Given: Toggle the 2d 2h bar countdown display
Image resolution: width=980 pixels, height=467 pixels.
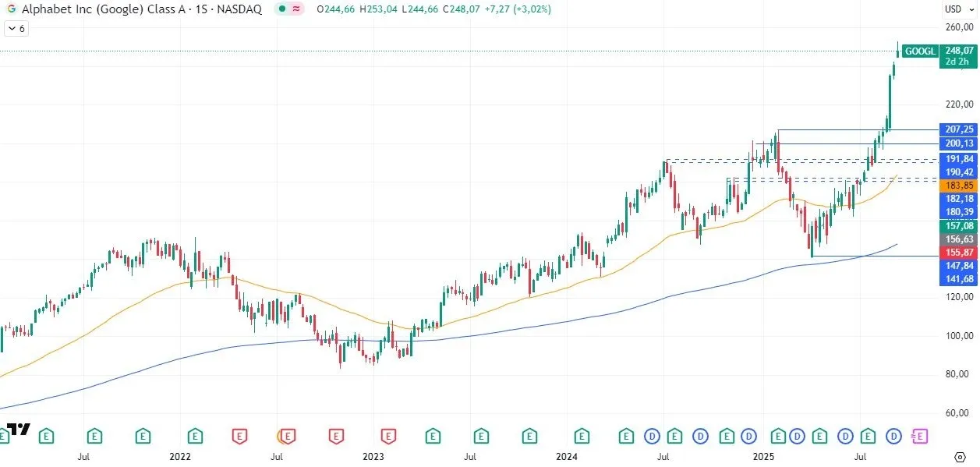Looking at the screenshot, I should (x=957, y=61).
